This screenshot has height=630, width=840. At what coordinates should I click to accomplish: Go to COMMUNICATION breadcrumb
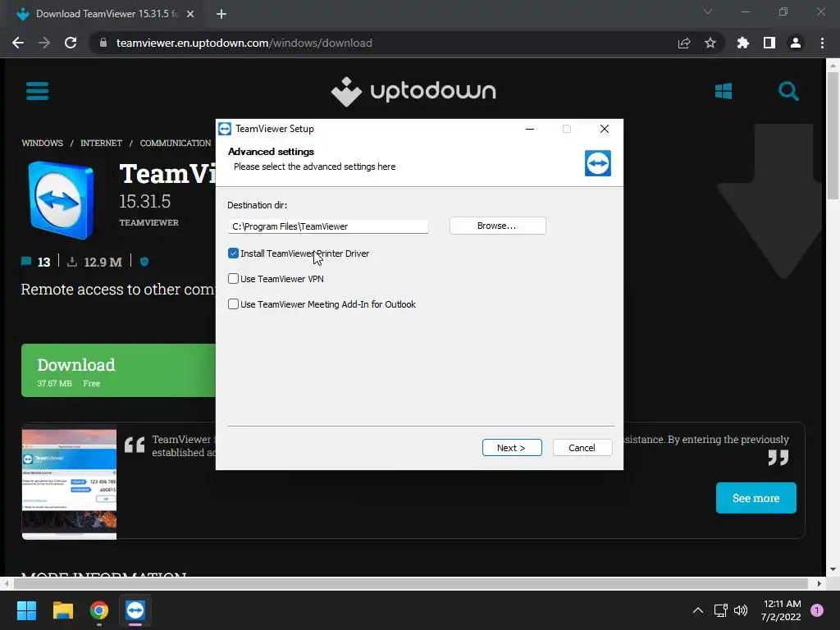click(x=176, y=143)
